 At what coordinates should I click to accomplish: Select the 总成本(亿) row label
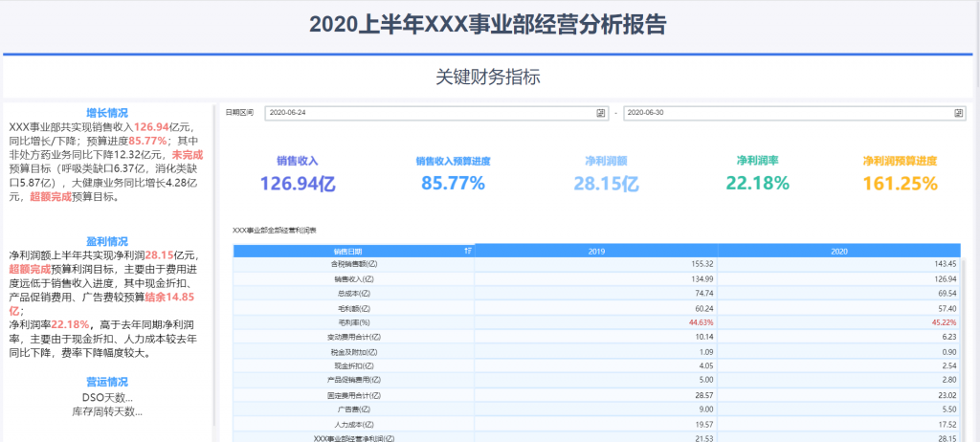pos(354,293)
